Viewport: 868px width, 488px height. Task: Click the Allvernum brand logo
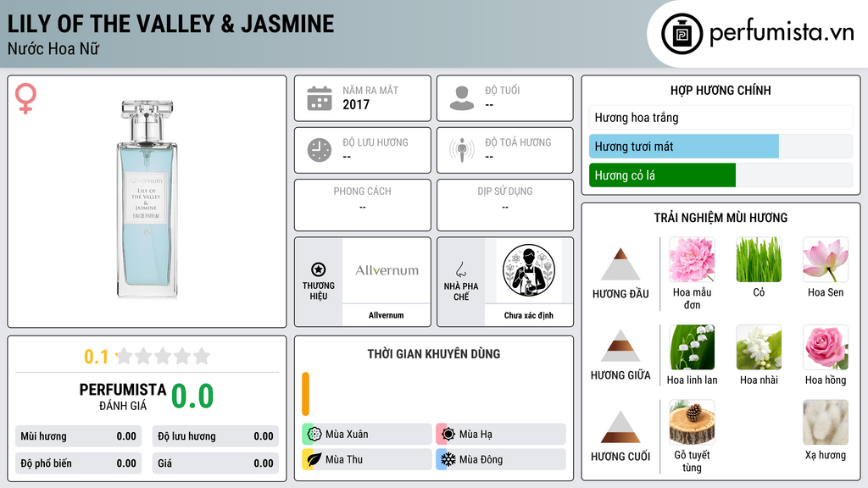pos(387,270)
